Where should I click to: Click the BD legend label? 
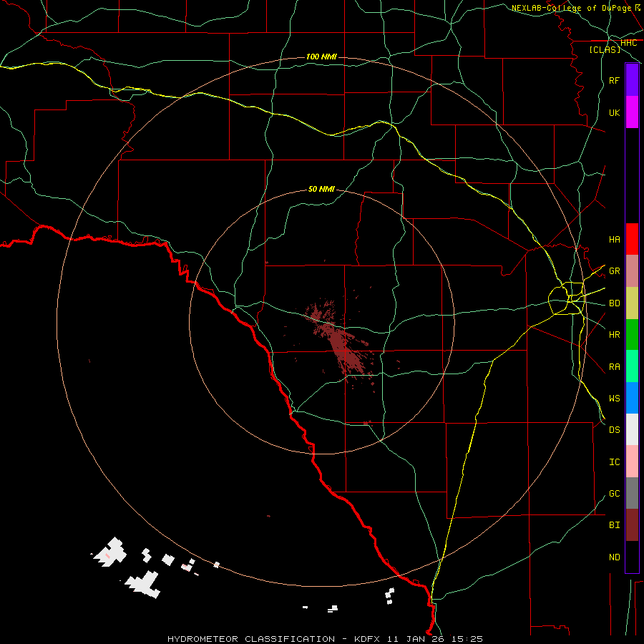pos(614,303)
